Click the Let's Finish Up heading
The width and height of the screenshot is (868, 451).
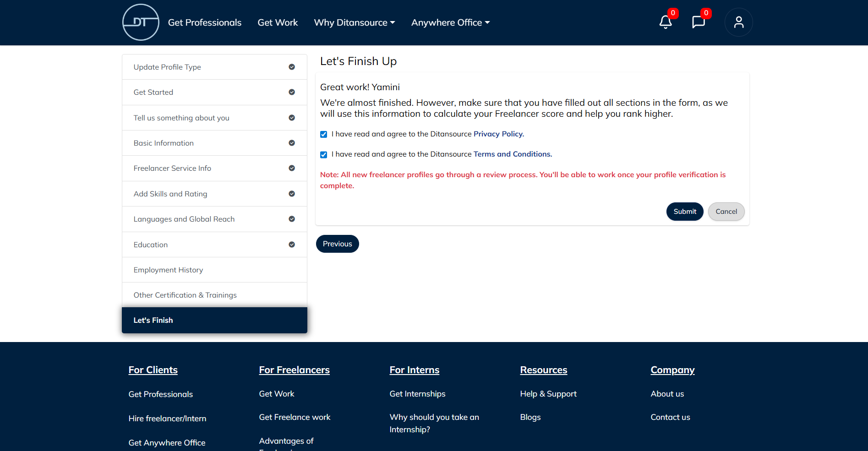click(x=359, y=61)
